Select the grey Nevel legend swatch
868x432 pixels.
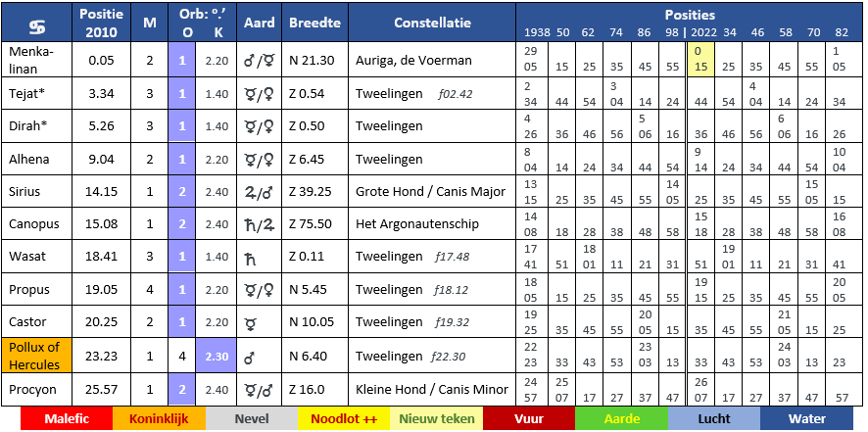coord(252,418)
